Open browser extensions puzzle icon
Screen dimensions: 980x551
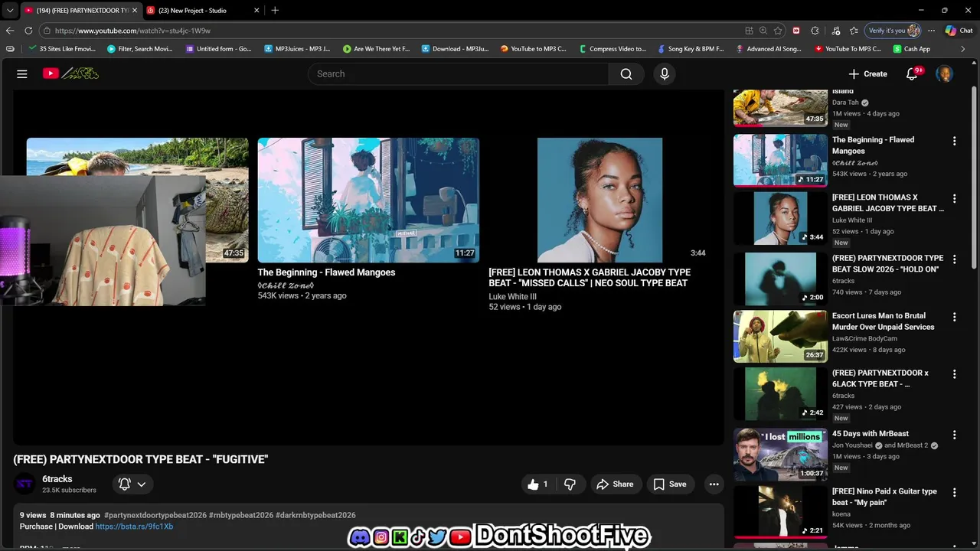[815, 31]
